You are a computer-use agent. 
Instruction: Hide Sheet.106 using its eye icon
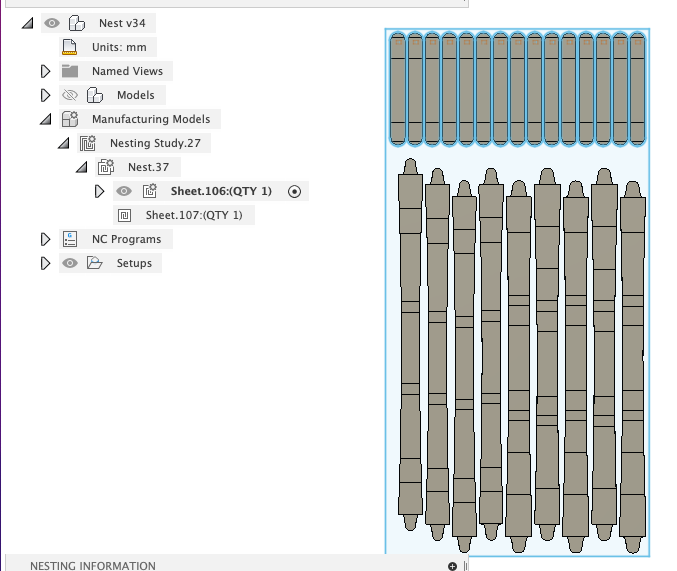[124, 191]
